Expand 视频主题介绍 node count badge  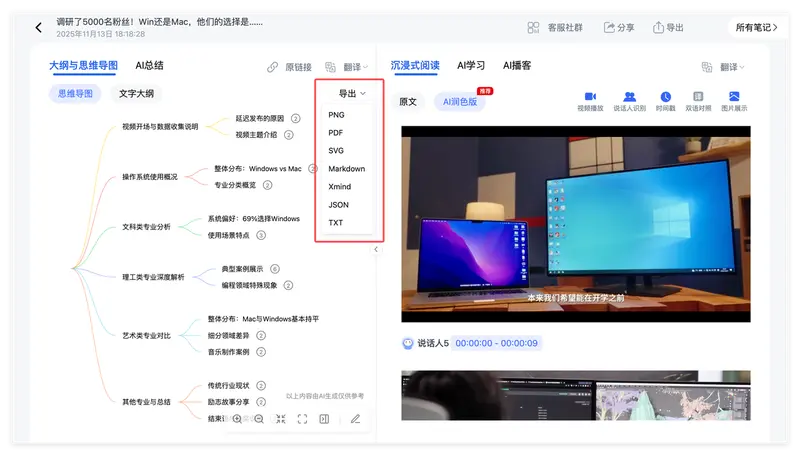[x=289, y=135]
